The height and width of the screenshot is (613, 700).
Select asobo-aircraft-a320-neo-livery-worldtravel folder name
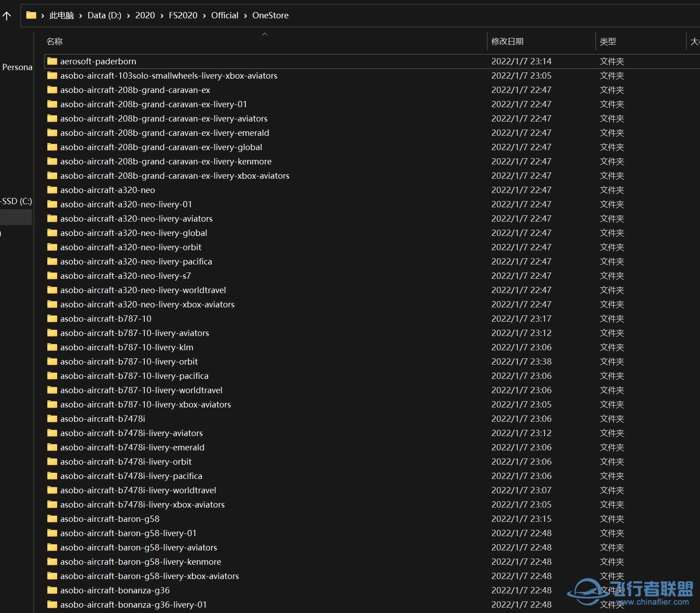[143, 290]
